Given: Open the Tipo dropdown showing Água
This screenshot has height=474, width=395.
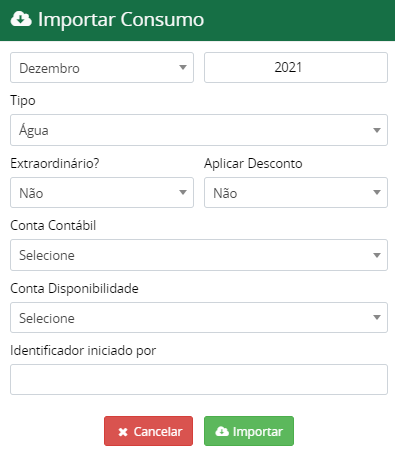Looking at the screenshot, I should (199, 130).
